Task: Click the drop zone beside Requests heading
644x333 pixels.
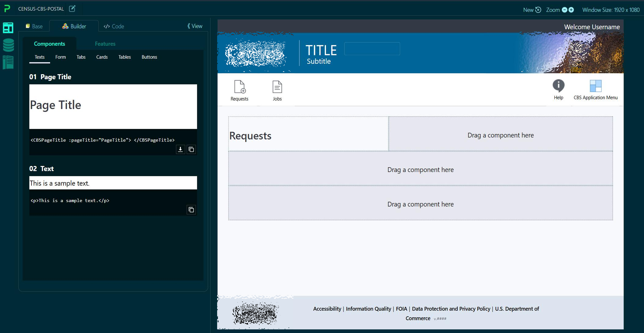Action: (501, 134)
